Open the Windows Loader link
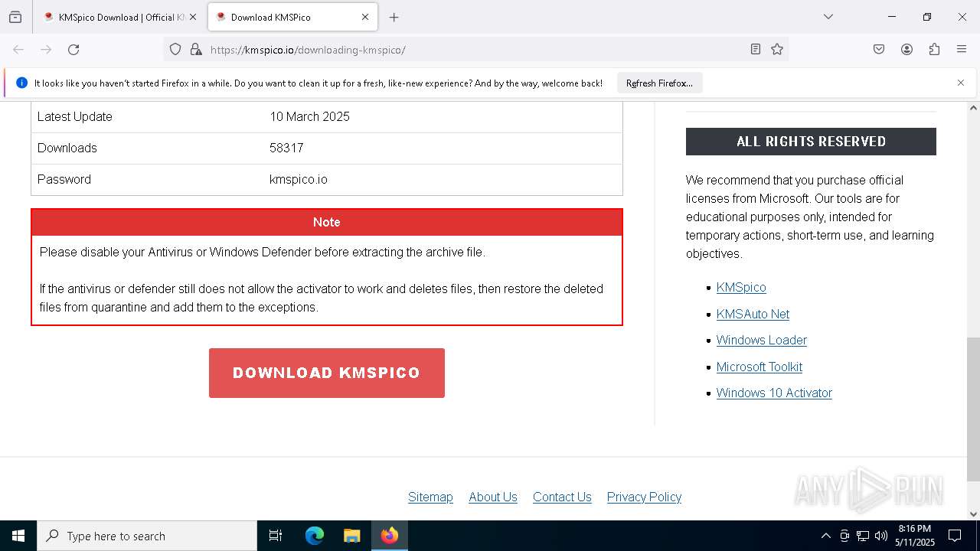Screen dimensions: 980x551 point(762,340)
